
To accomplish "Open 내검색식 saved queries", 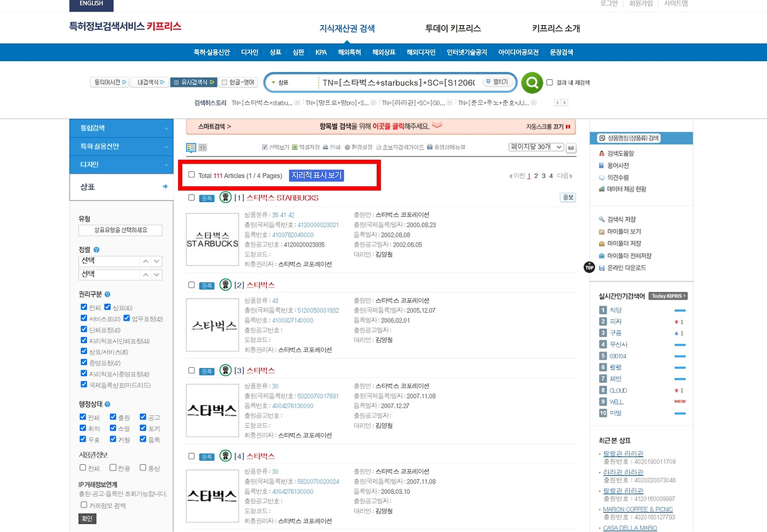I will coord(149,82).
